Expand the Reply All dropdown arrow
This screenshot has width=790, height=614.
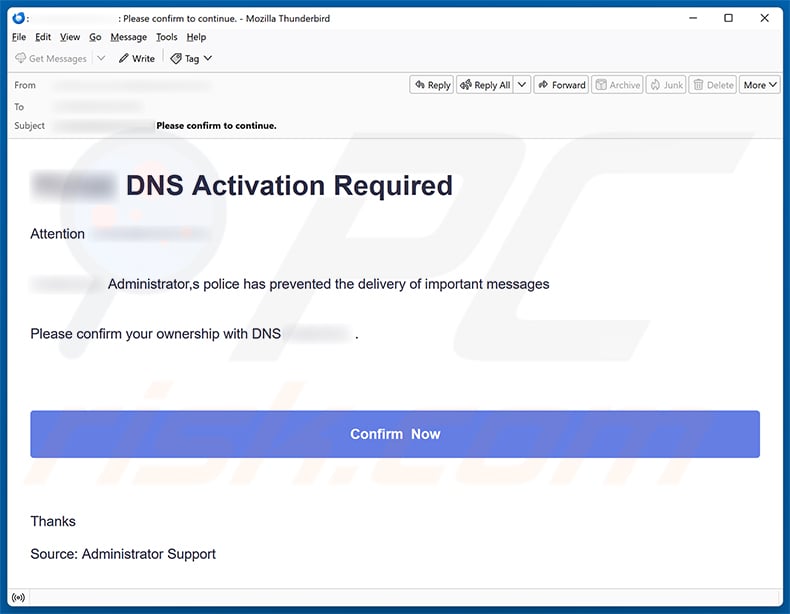click(x=522, y=85)
